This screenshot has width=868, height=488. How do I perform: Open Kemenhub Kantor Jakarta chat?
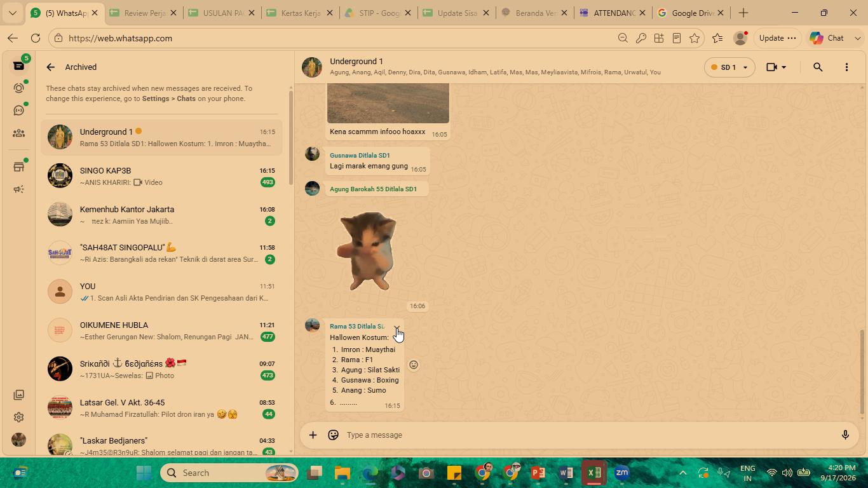tap(162, 215)
